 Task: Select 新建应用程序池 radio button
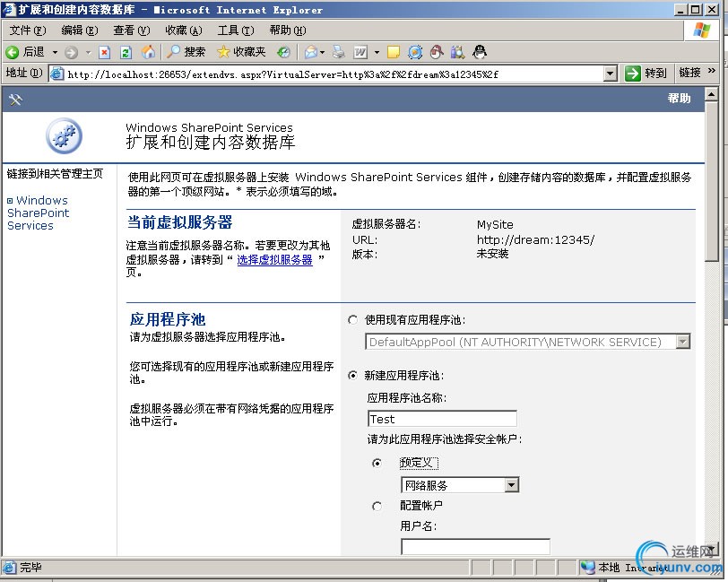point(353,376)
